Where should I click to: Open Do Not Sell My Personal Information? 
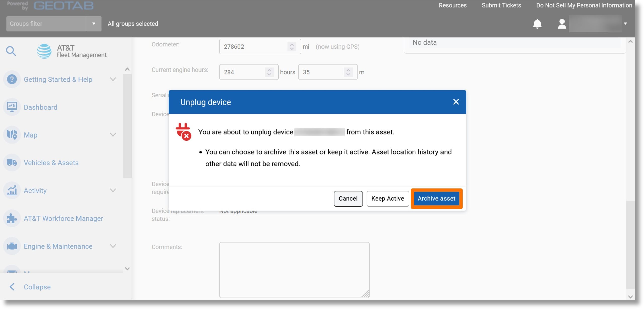[x=584, y=5]
